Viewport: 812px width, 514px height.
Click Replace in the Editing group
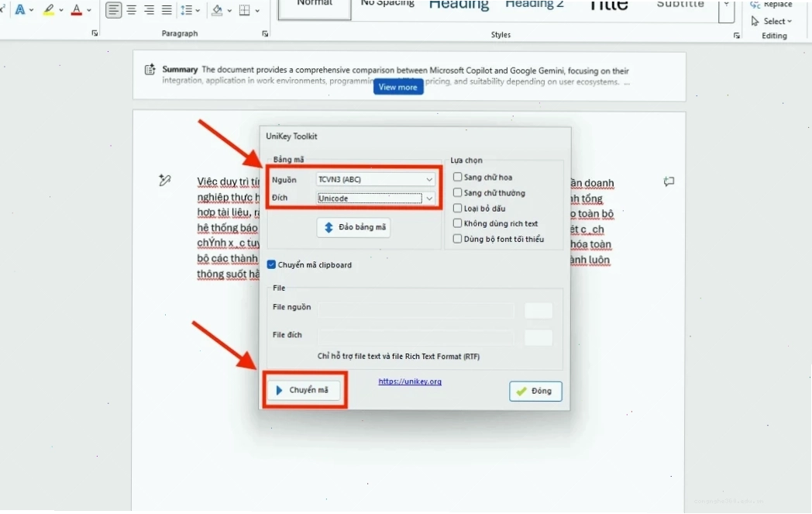tap(772, 5)
